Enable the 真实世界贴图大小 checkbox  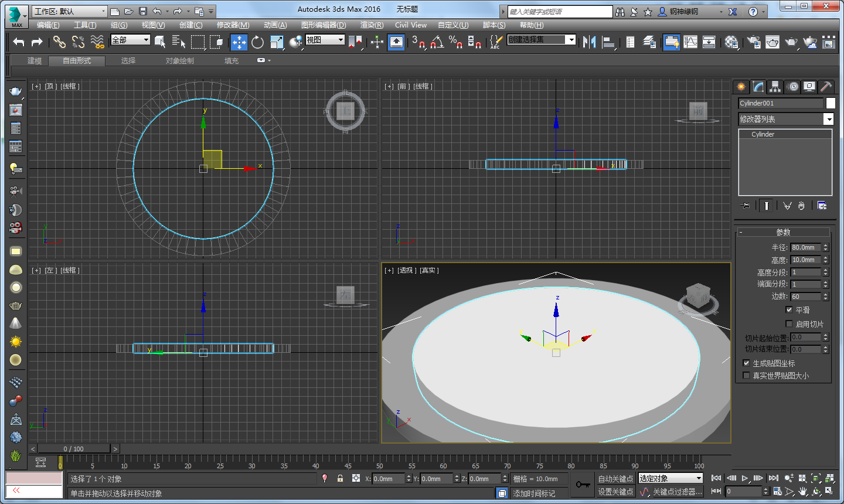point(746,376)
